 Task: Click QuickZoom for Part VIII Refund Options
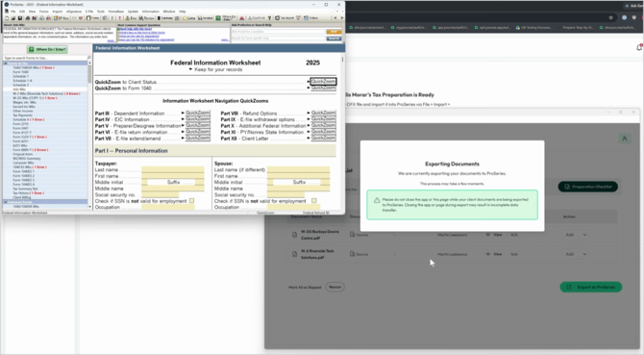tap(323, 113)
